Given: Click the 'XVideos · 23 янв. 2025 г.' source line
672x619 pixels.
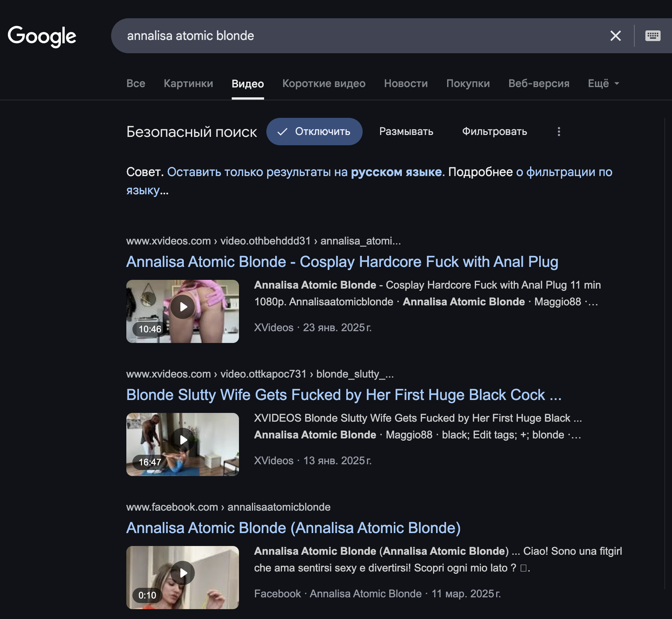Looking at the screenshot, I should 313,327.
